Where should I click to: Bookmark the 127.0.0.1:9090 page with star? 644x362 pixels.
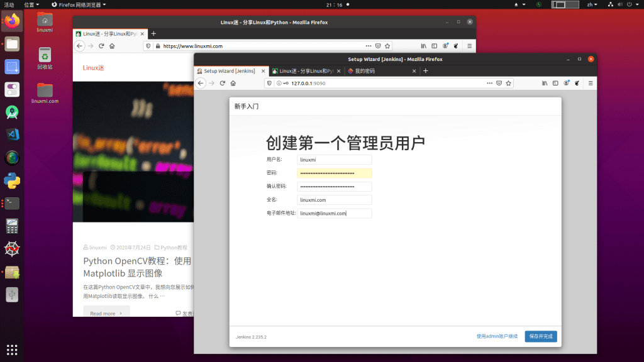tap(508, 83)
